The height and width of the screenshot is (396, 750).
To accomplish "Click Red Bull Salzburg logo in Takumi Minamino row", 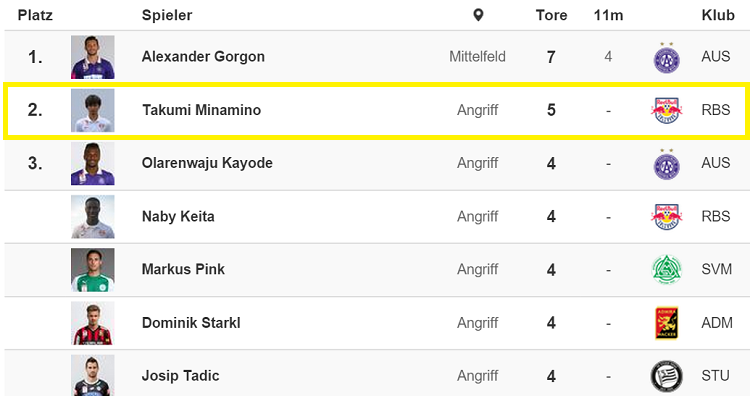I will pos(667,110).
